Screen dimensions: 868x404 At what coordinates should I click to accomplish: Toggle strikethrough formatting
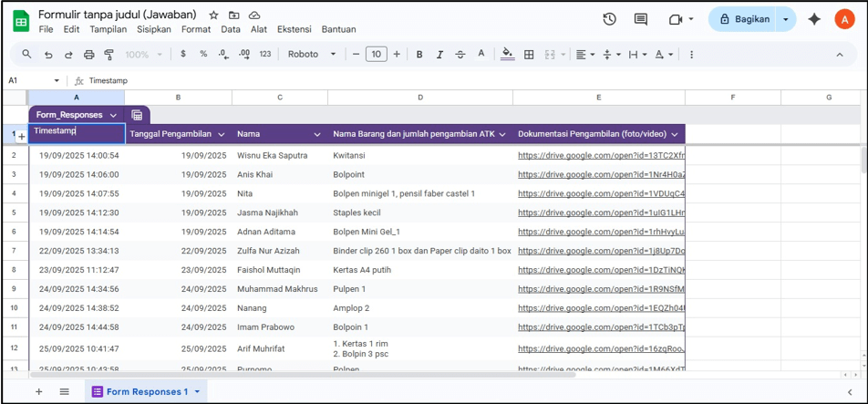(x=460, y=55)
